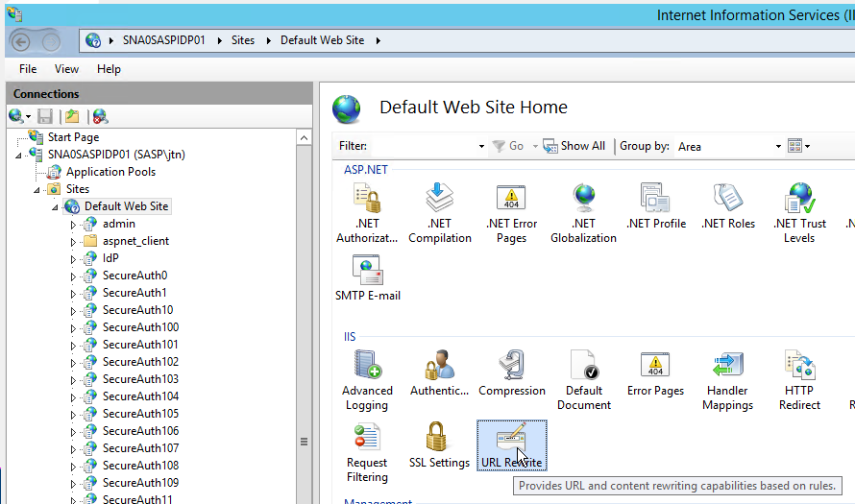The width and height of the screenshot is (855, 504).
Task: Click the Show All button
Action: click(574, 146)
